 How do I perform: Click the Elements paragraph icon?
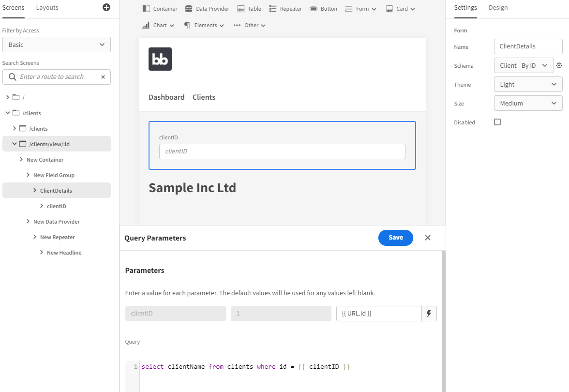click(x=187, y=25)
